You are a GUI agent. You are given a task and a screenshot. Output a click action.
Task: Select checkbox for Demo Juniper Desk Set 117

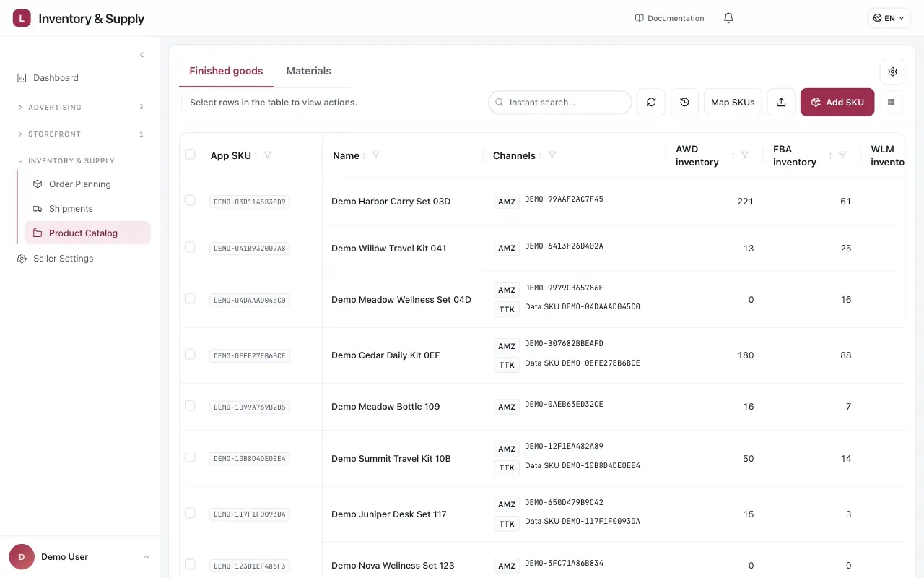pyautogui.click(x=190, y=513)
